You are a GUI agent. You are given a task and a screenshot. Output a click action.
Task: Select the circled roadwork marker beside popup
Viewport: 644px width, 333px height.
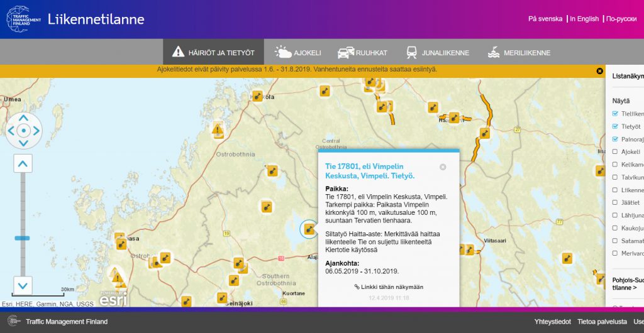click(309, 229)
